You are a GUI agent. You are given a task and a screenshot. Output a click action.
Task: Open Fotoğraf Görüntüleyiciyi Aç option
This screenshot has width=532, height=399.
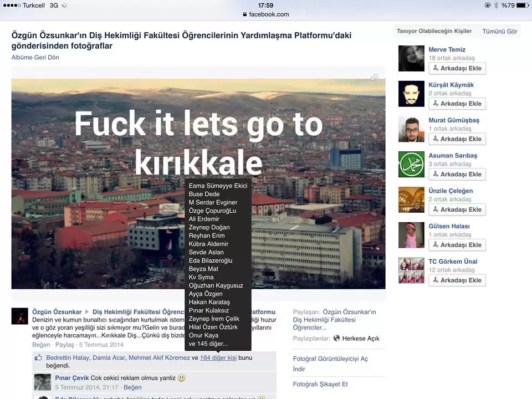(x=330, y=359)
